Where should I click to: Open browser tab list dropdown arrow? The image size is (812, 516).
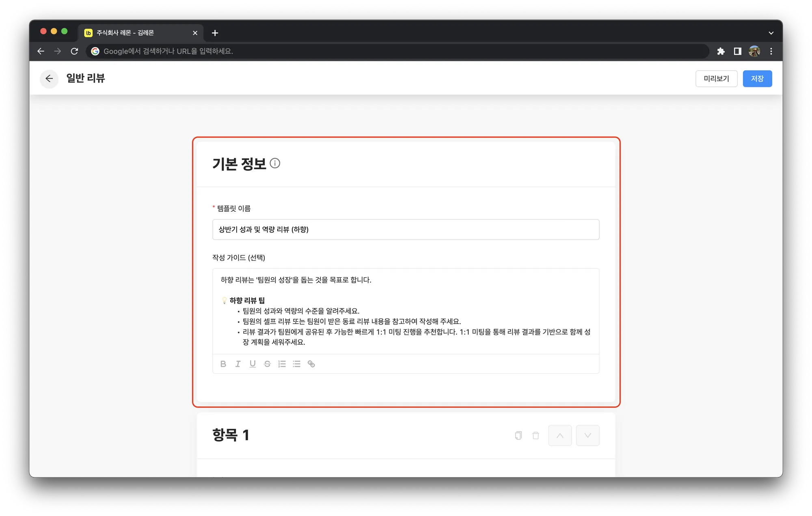point(771,33)
